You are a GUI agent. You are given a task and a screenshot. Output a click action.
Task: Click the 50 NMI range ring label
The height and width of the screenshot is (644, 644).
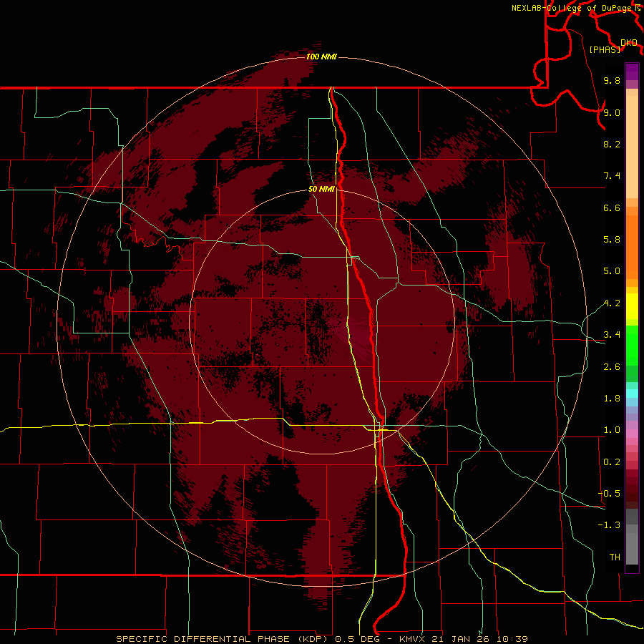tap(321, 189)
